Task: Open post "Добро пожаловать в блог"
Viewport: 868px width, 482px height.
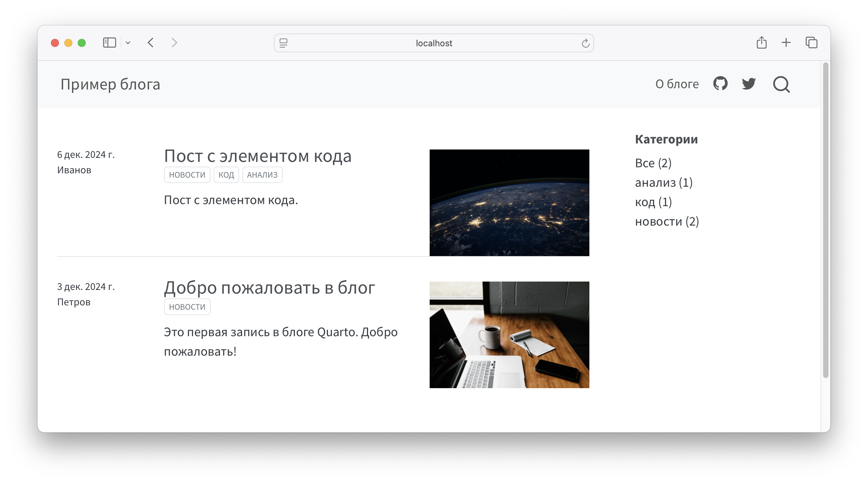Action: tap(269, 288)
